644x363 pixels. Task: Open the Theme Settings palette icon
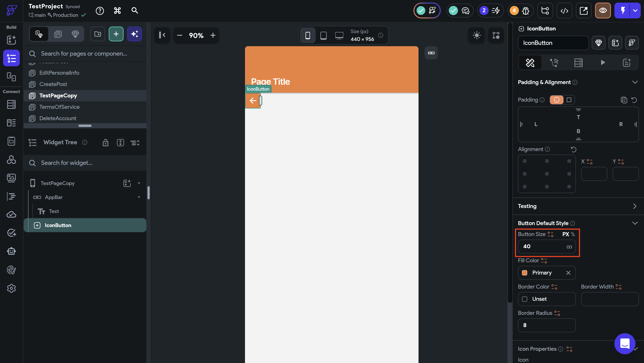pos(11,270)
